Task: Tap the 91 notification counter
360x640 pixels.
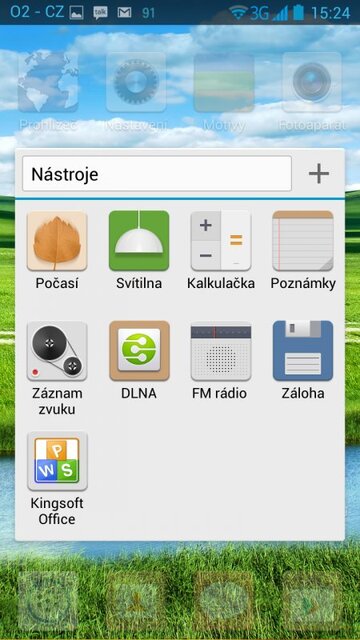Action: pyautogui.click(x=149, y=13)
